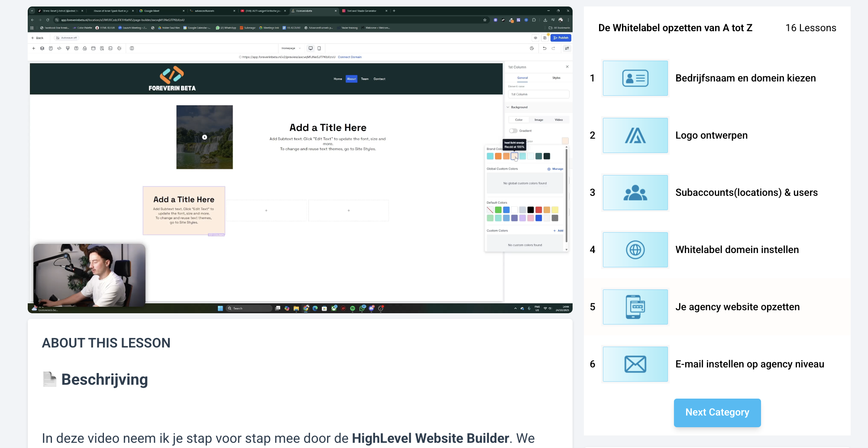This screenshot has width=868, height=448.
Task: Open the Layers stack icon in builder toolbar
Action: coord(42,48)
